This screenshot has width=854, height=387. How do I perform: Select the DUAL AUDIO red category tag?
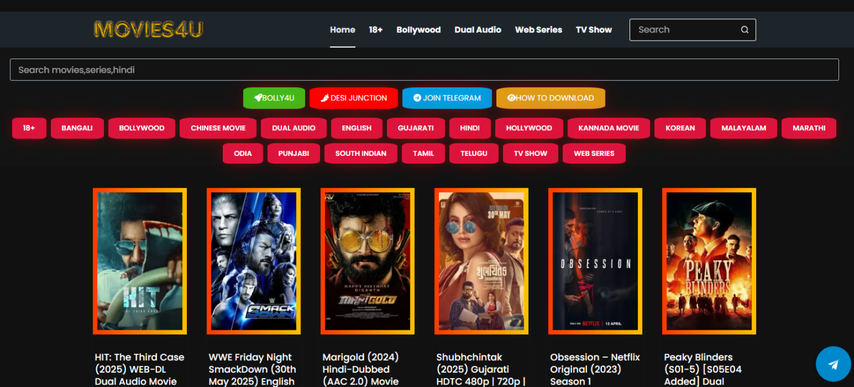point(294,128)
